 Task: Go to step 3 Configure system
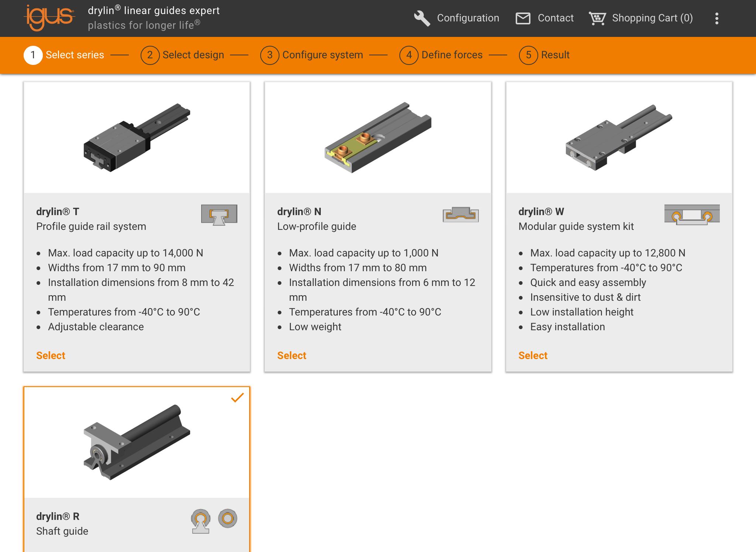[x=312, y=55]
